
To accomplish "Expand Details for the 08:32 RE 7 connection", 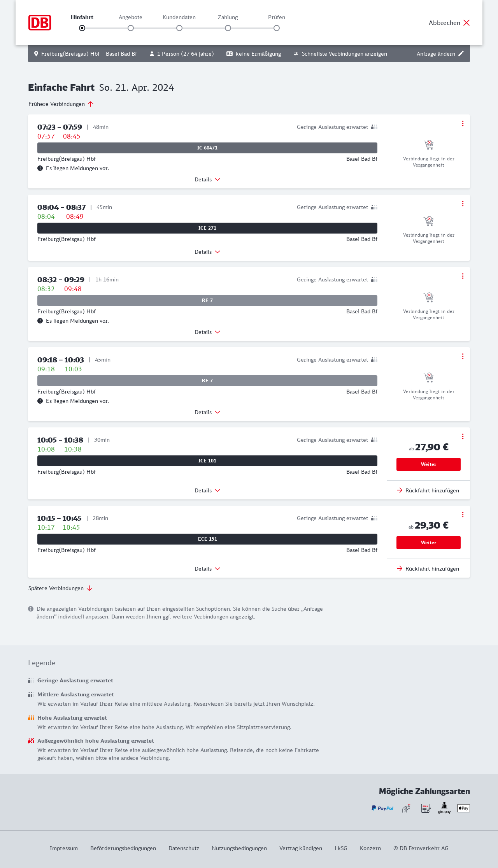I will 207,332.
